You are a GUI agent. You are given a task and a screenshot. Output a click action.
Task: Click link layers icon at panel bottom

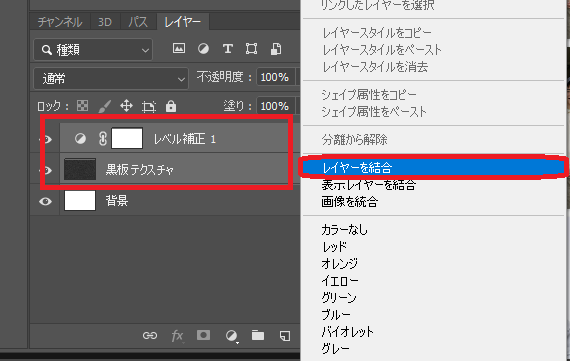click(150, 336)
